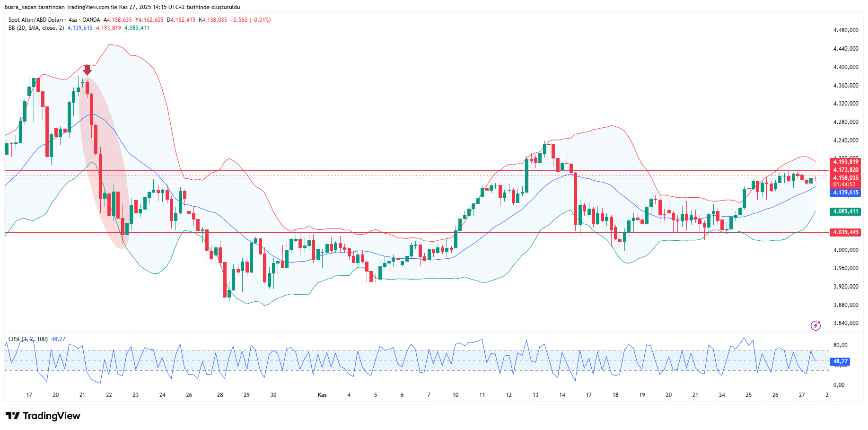868x430 pixels.
Task: Select the CRSI (3, 2, 100) indicator legend
Action: pos(28,339)
